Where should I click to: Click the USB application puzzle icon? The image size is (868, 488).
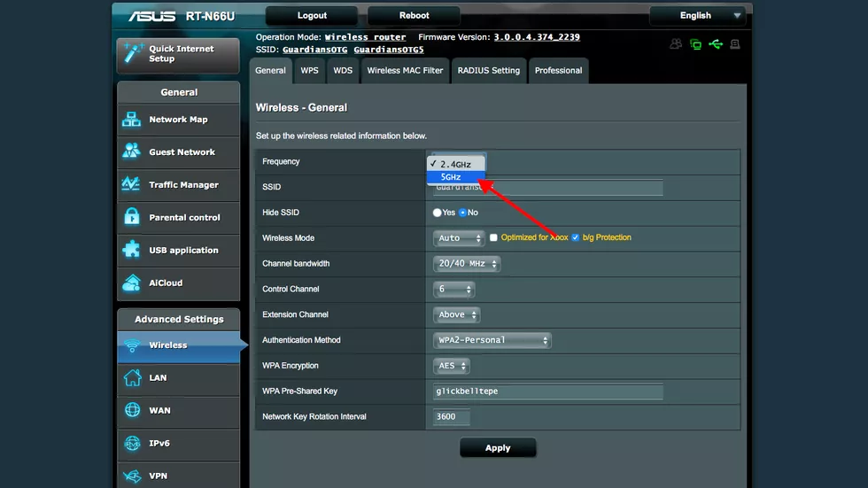[132, 250]
